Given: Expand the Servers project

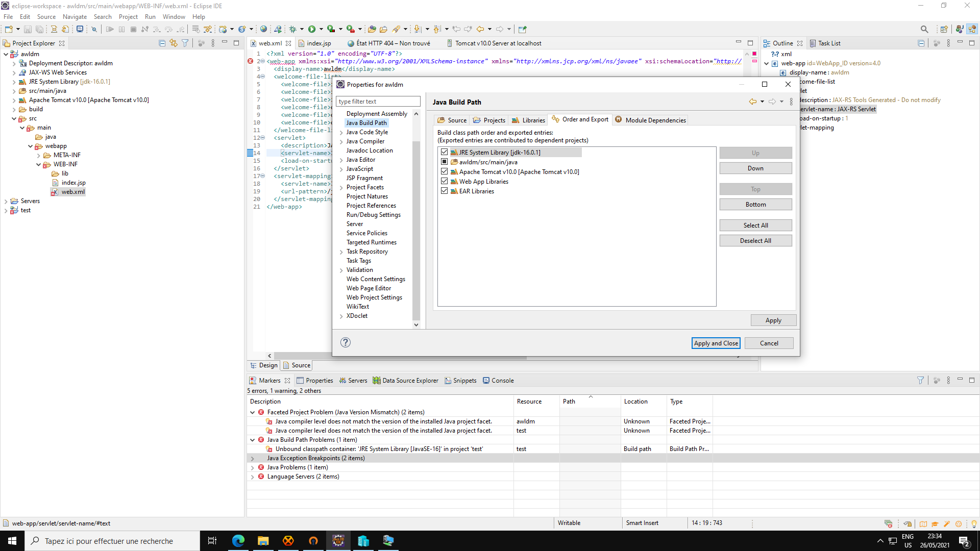Looking at the screenshot, I should pyautogui.click(x=6, y=201).
